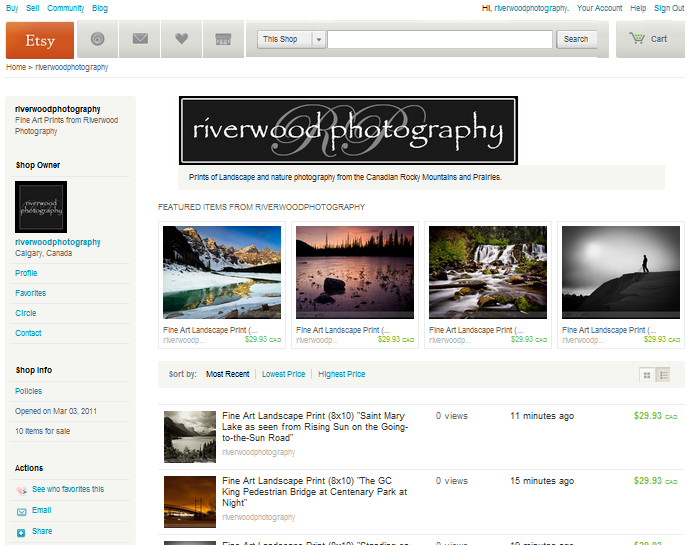Open the Community menu link
Viewport: 687px width, 545px height.
(65, 8)
